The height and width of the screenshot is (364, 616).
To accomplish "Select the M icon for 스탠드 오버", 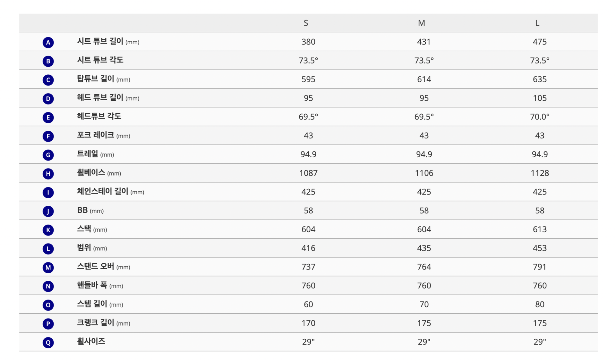I will coord(48,267).
